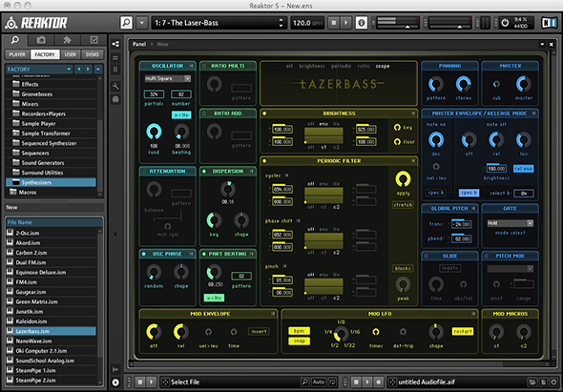Click the oscillator partials value field
The image size is (563, 392).
coord(154,94)
